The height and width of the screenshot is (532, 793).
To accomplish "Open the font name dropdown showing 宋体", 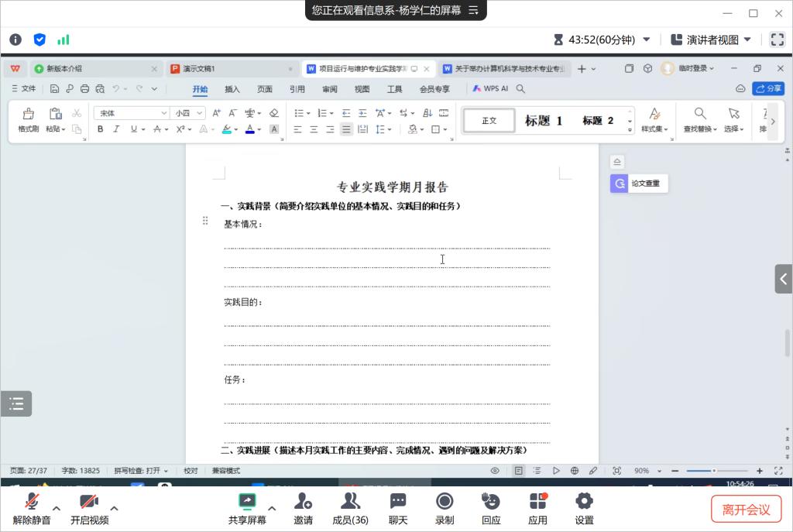I will click(131, 113).
